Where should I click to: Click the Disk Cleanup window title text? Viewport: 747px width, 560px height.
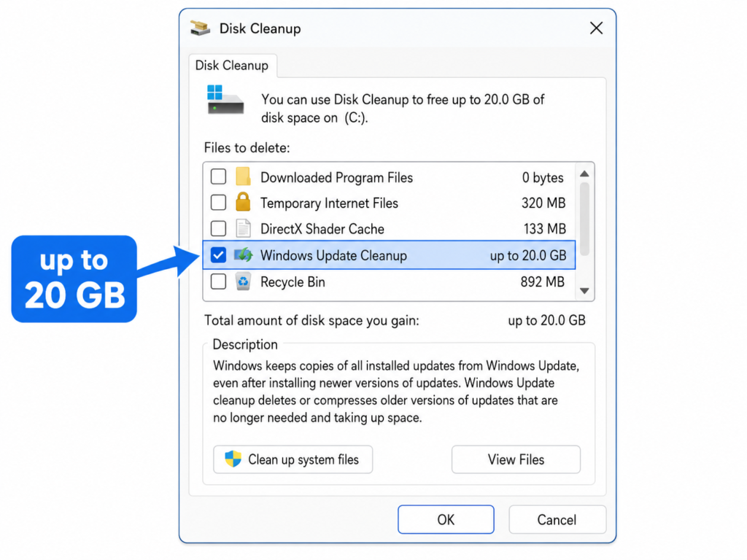click(260, 28)
